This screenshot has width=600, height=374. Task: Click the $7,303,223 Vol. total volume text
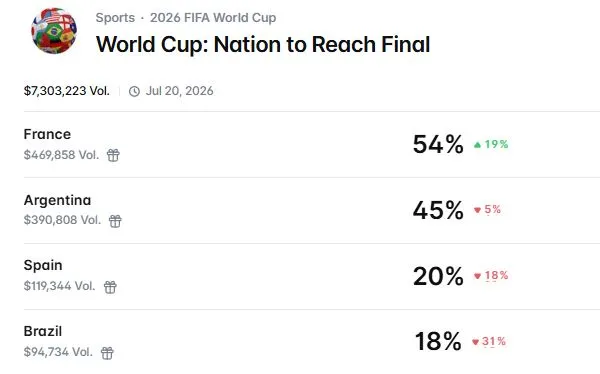(x=67, y=91)
